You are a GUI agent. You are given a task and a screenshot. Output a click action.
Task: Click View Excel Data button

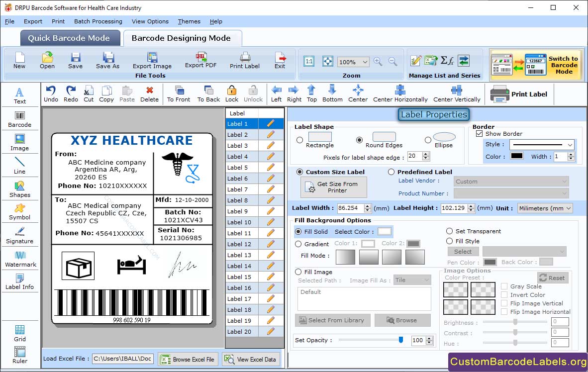pyautogui.click(x=251, y=359)
